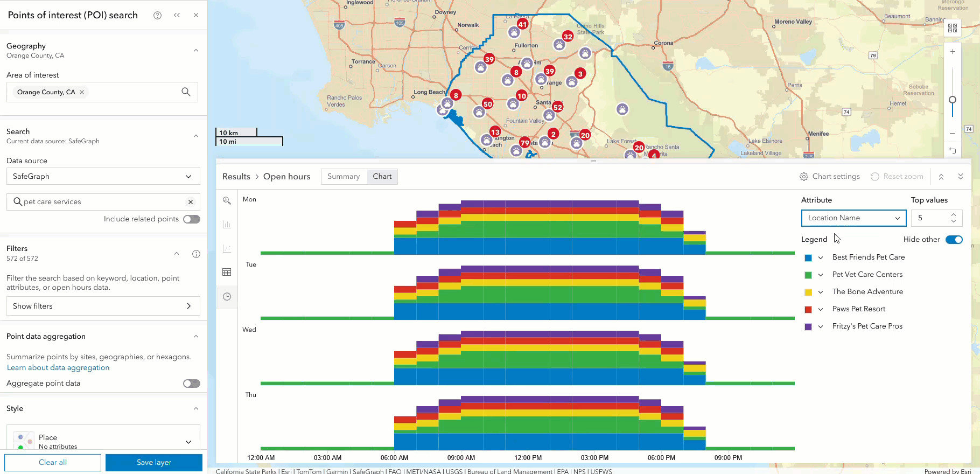Click the map cluster marker labeled 41

tap(522, 24)
